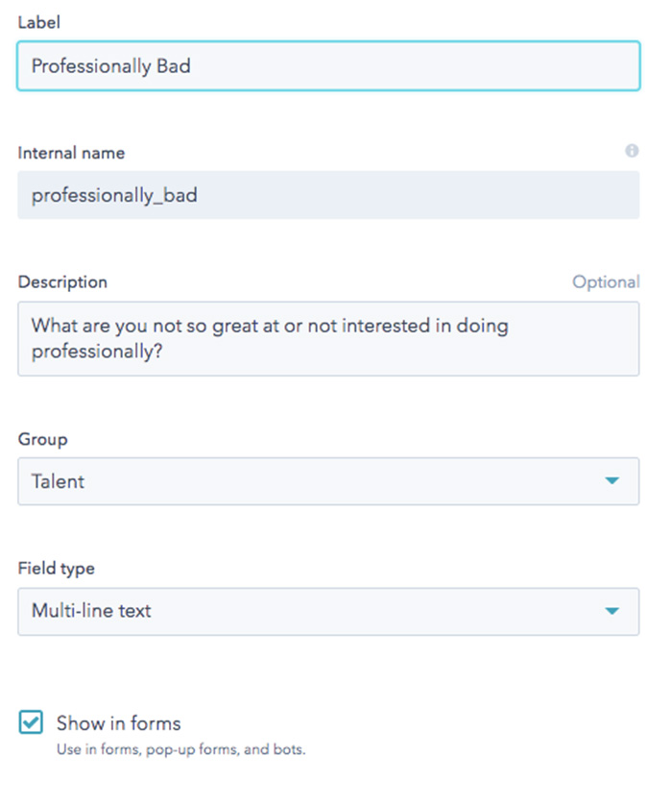Image resolution: width=672 pixels, height=804 pixels.
Task: Click the 'Show in forms' label text
Action: 118,723
